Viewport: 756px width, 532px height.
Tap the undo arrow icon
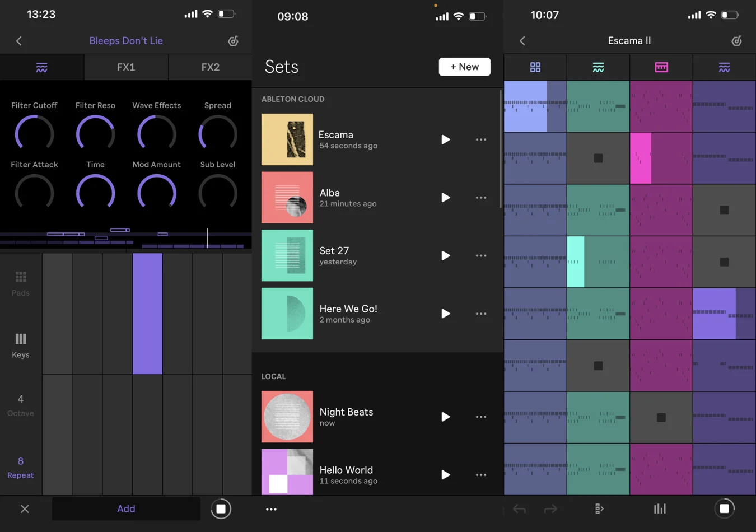[519, 508]
